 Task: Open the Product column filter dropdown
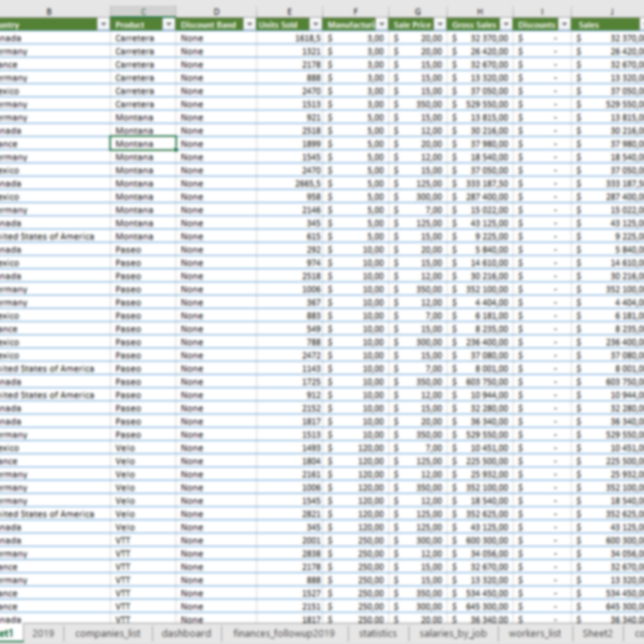[169, 25]
